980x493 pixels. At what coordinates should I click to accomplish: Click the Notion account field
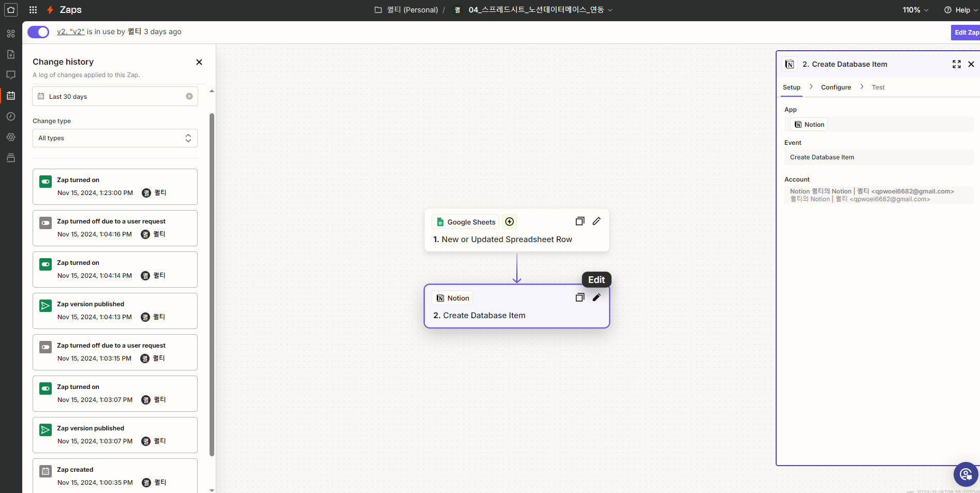[879, 195]
